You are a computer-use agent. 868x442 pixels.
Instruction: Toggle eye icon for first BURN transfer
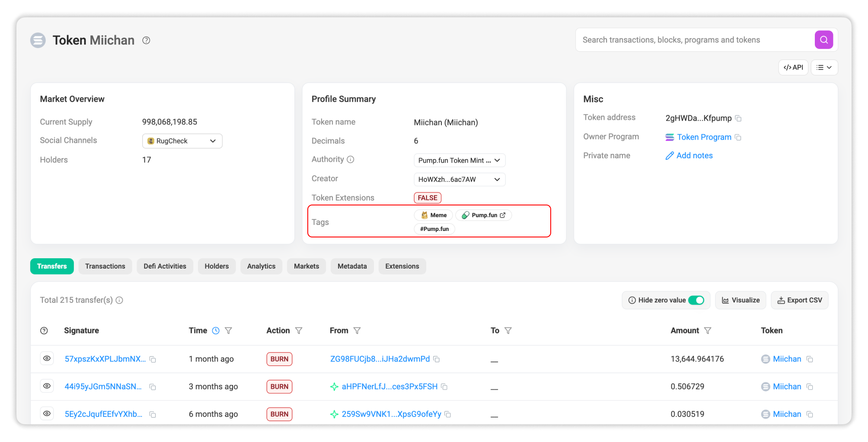47,359
